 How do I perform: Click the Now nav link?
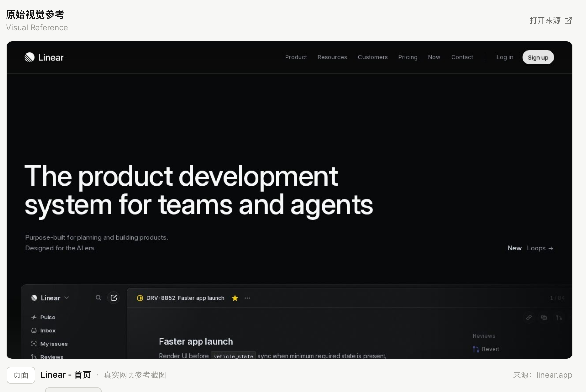coord(434,57)
